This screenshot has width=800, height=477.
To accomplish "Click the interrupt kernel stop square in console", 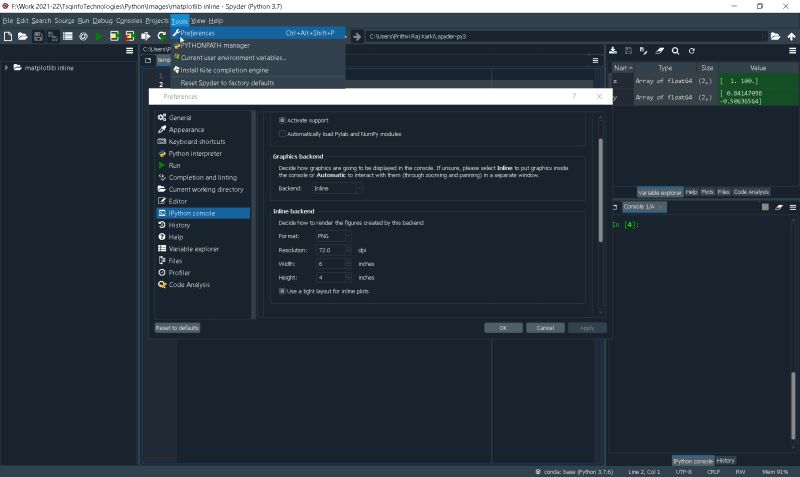I will 765,207.
